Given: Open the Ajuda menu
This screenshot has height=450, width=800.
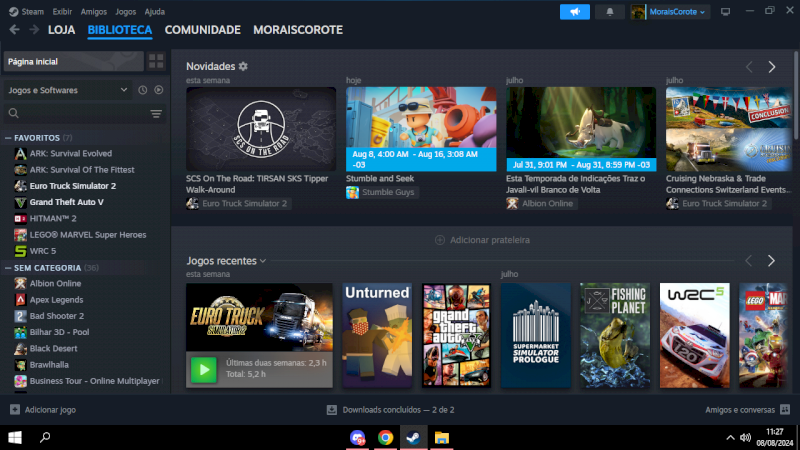Looking at the screenshot, I should (154, 11).
